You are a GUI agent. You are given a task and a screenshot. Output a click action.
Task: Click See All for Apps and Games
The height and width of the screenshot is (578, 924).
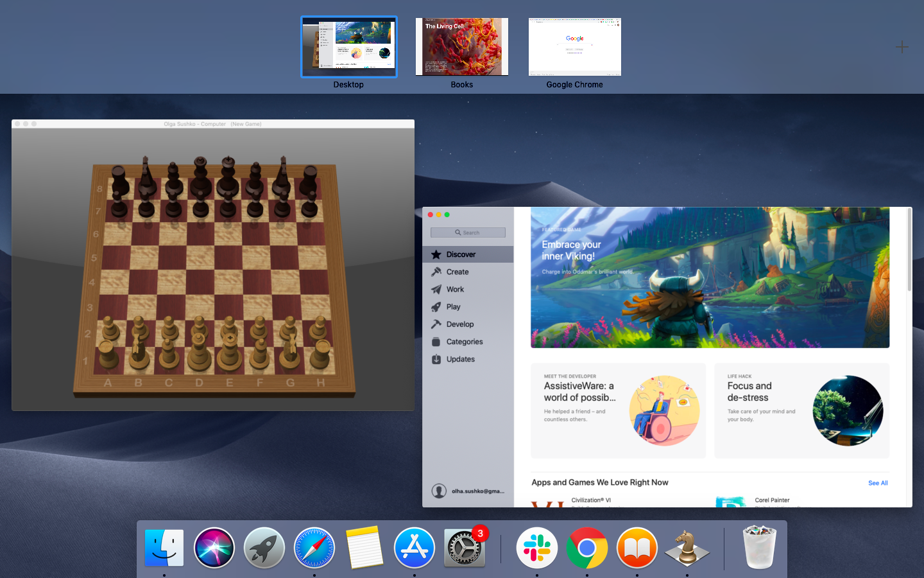tap(878, 483)
